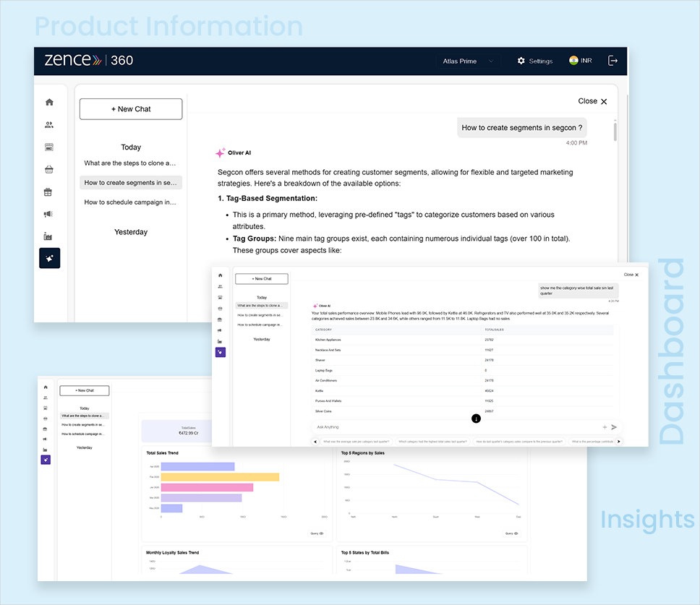700x605 pixels.
Task: Click Query button under Total Sales Trend
Action: pyautogui.click(x=317, y=533)
